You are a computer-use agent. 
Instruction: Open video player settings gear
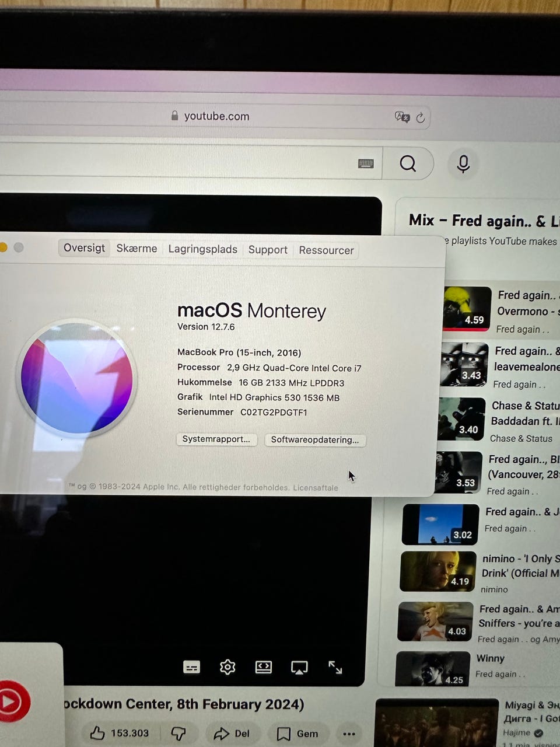(228, 667)
